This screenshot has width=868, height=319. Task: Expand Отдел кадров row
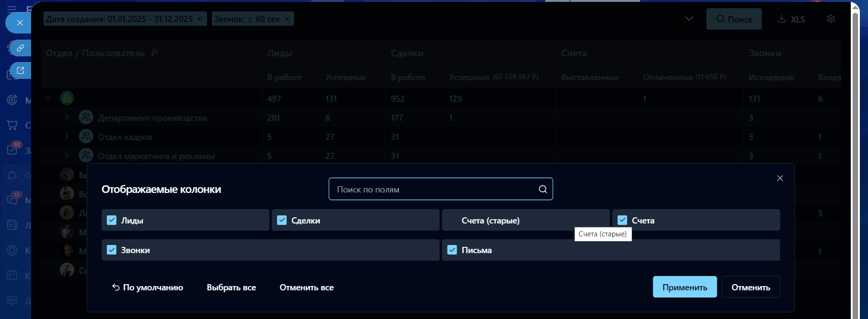(67, 137)
